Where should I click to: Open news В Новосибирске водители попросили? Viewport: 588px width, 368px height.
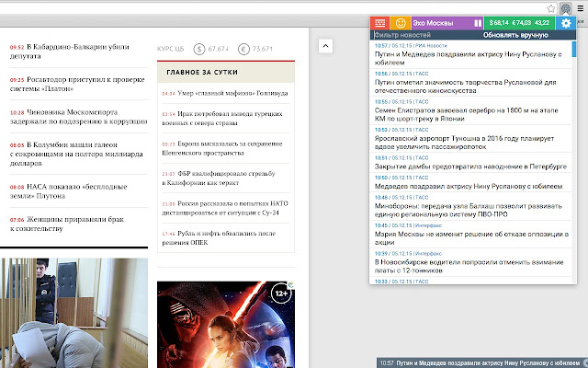pyautogui.click(x=469, y=266)
